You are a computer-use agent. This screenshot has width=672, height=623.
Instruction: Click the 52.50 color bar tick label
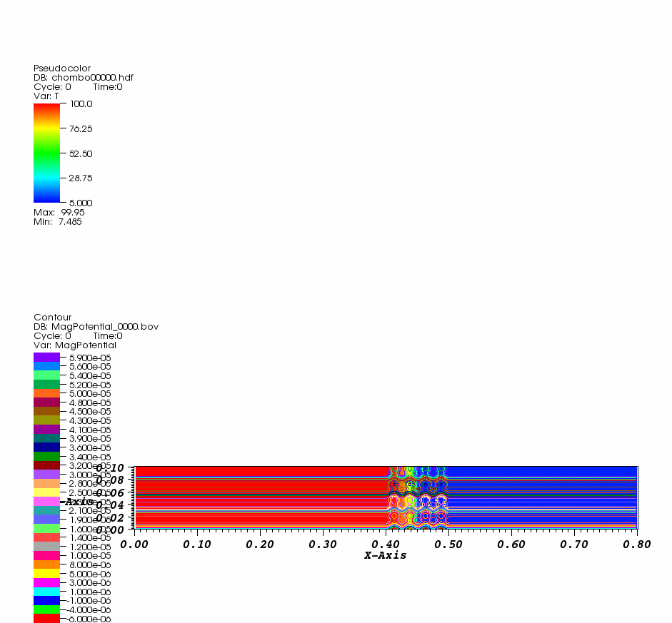81,153
